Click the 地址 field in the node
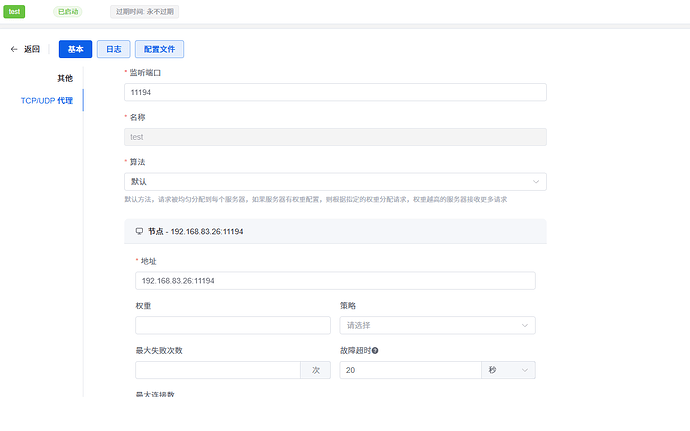Screen dimensions: 690x431 tap(335, 281)
